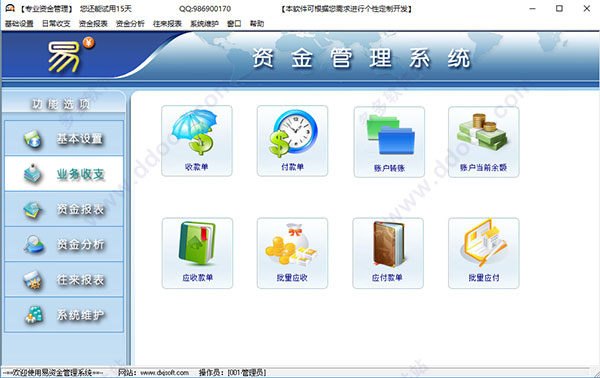Click the 操作员 [001-管理员] status entry
600x378 pixels.
pos(232,372)
